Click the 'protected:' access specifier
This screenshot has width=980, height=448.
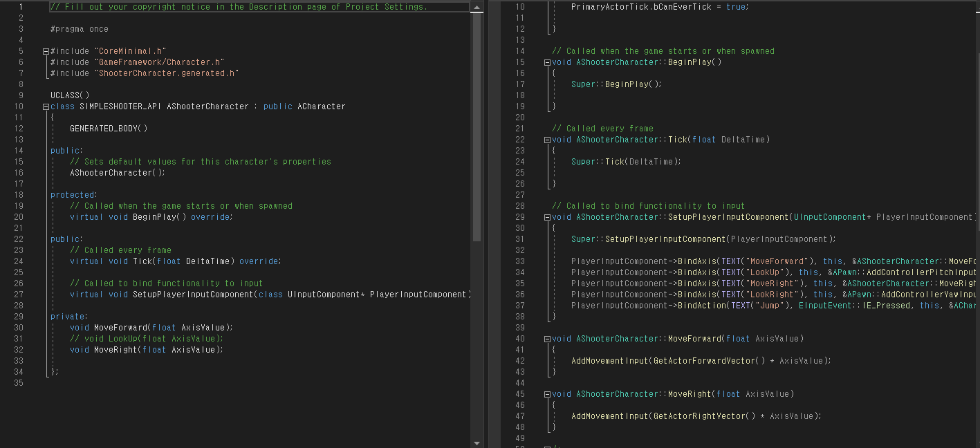coord(73,195)
